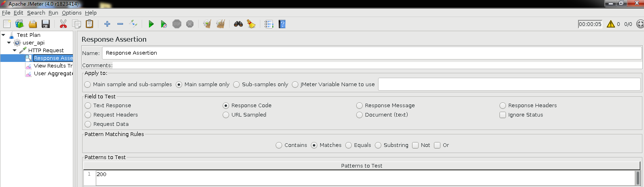
Task: Open Help via blue question mark icon
Action: 282,24
